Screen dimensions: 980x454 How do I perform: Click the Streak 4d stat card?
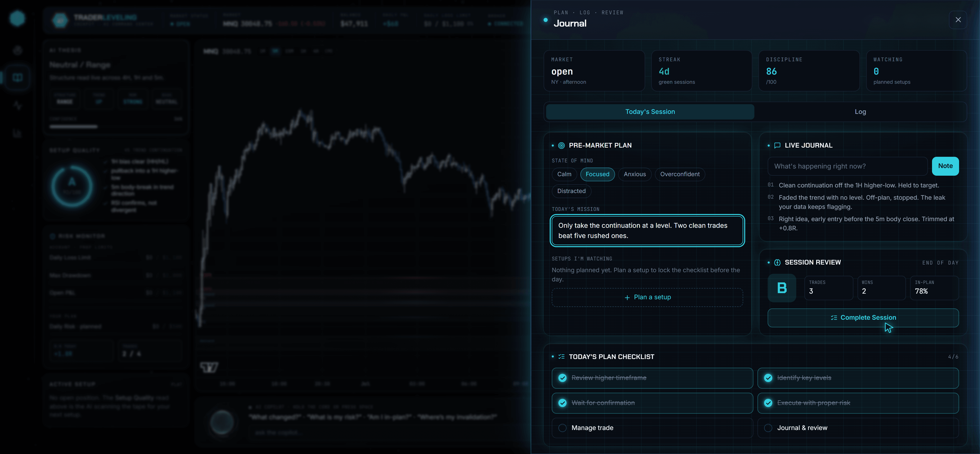coord(702,71)
